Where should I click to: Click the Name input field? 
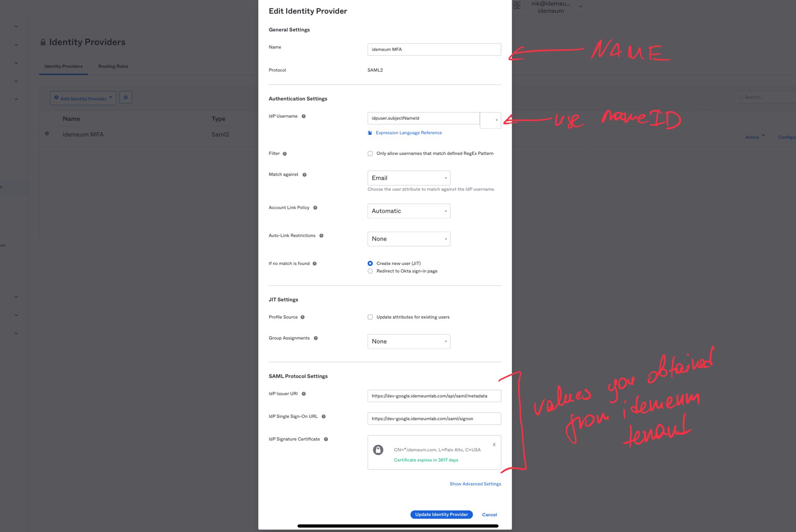(434, 49)
